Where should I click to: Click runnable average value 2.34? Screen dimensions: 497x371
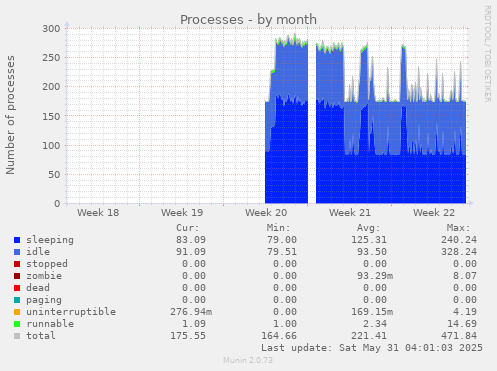(375, 324)
